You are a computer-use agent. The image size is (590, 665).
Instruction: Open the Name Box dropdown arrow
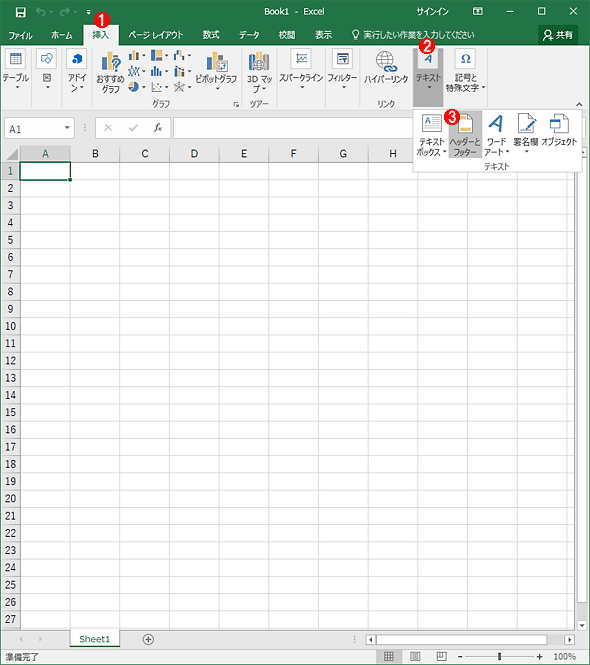67,128
